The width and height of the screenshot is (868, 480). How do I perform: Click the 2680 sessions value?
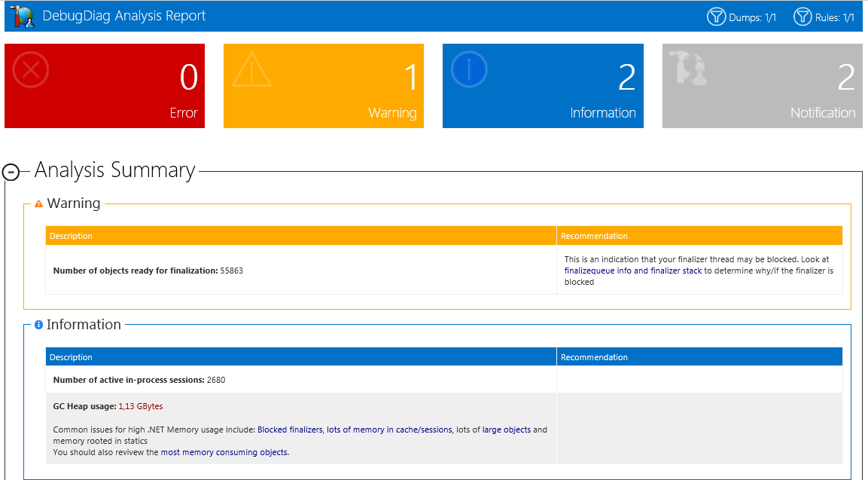(216, 380)
